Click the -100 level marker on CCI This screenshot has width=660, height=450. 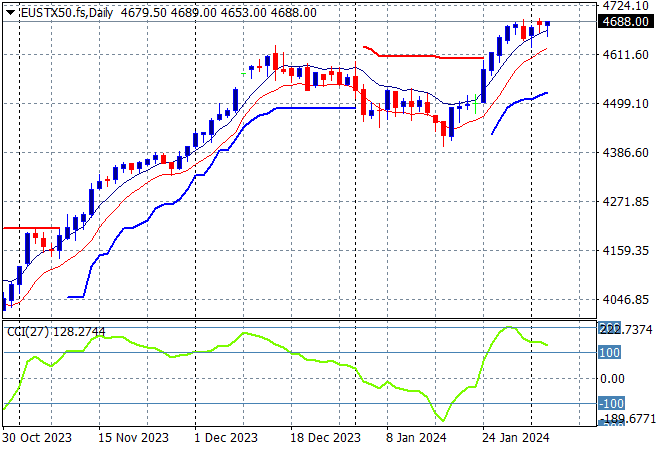point(610,403)
